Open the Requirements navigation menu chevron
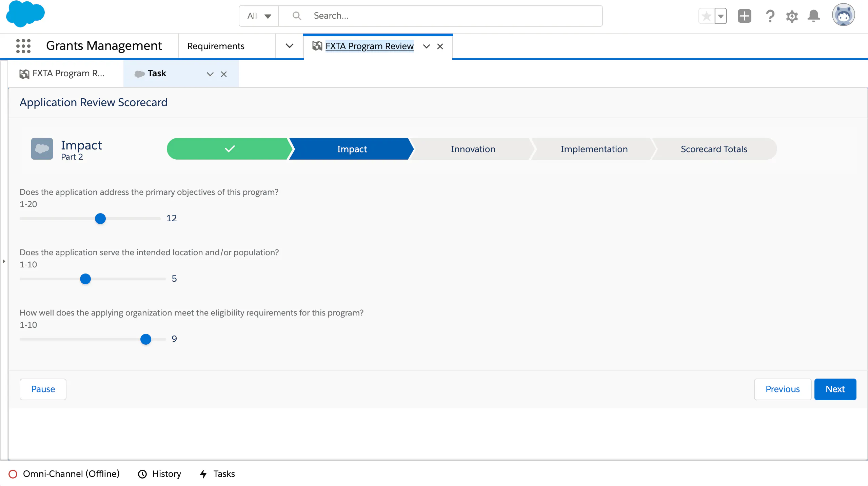Viewport: 868px width, 486px height. pyautogui.click(x=289, y=46)
